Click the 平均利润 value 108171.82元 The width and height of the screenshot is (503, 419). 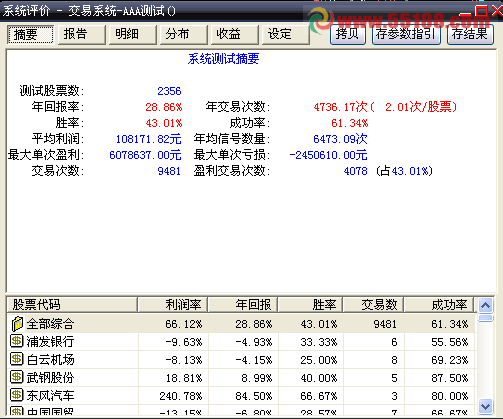[x=148, y=139]
